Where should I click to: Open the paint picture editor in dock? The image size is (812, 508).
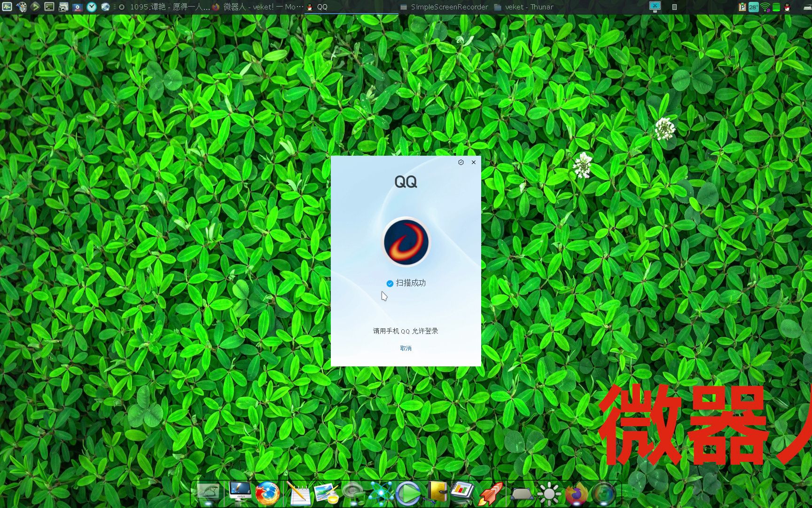pos(327,494)
